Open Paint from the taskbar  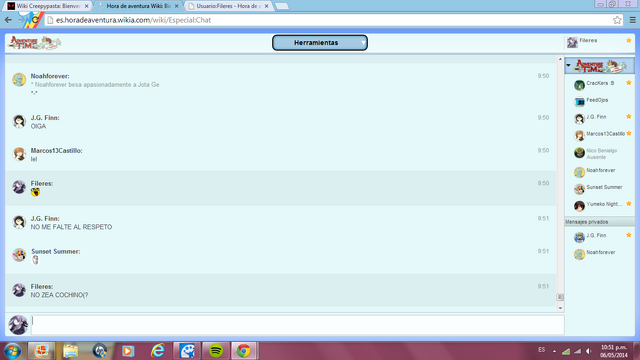(187, 351)
